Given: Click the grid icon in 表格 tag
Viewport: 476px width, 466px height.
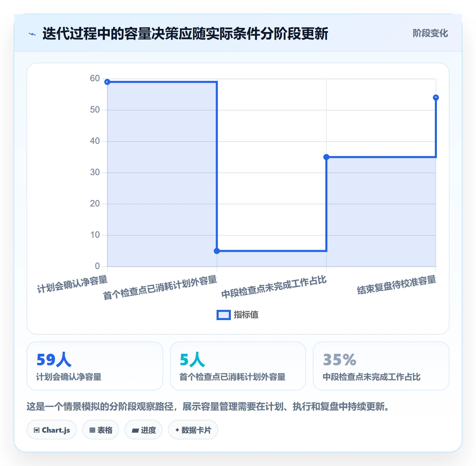Looking at the screenshot, I should [x=92, y=430].
